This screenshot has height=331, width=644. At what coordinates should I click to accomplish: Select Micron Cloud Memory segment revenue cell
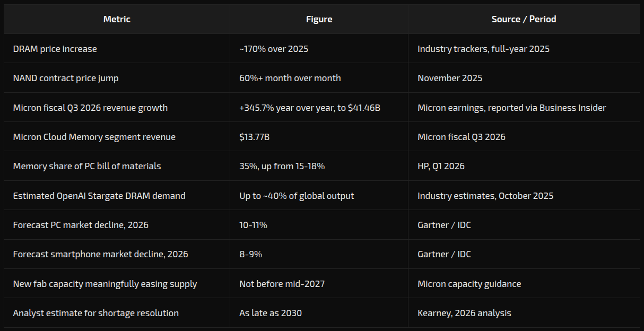pos(117,137)
